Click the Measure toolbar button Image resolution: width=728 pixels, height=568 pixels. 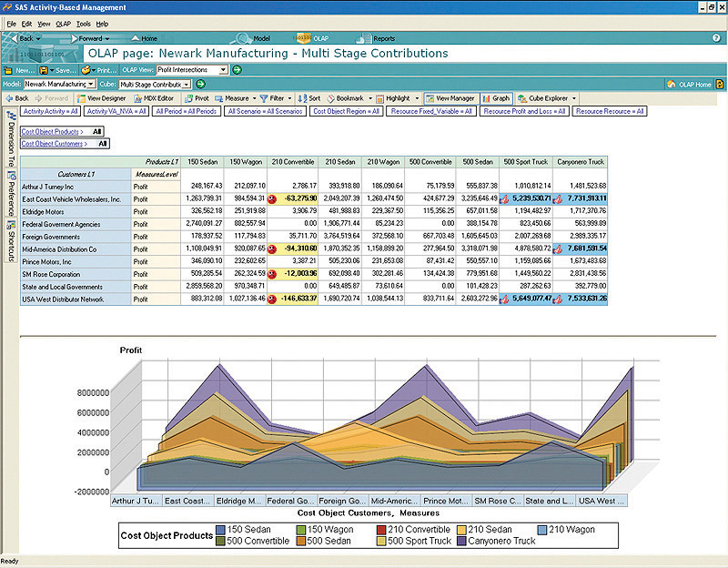[x=232, y=98]
